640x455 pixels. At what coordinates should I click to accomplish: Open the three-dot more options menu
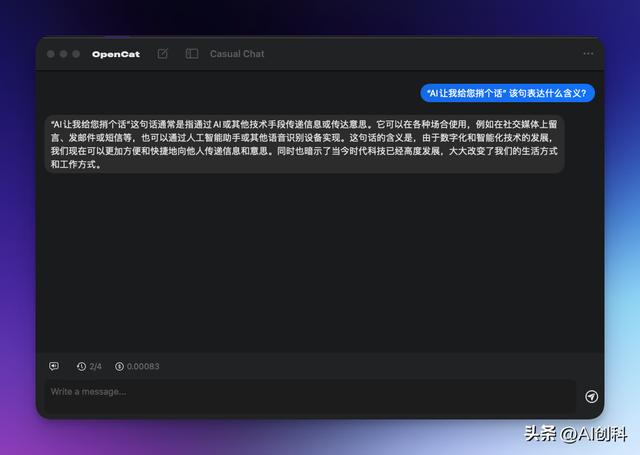(588, 54)
